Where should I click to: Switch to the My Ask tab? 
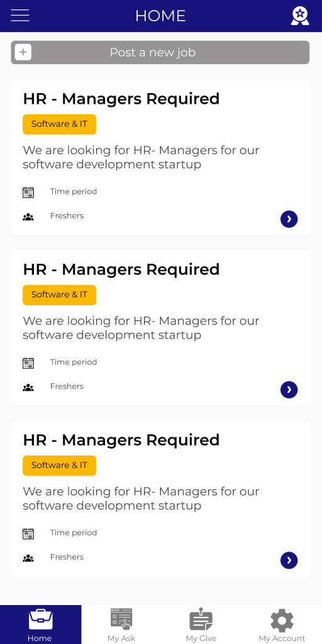121,625
